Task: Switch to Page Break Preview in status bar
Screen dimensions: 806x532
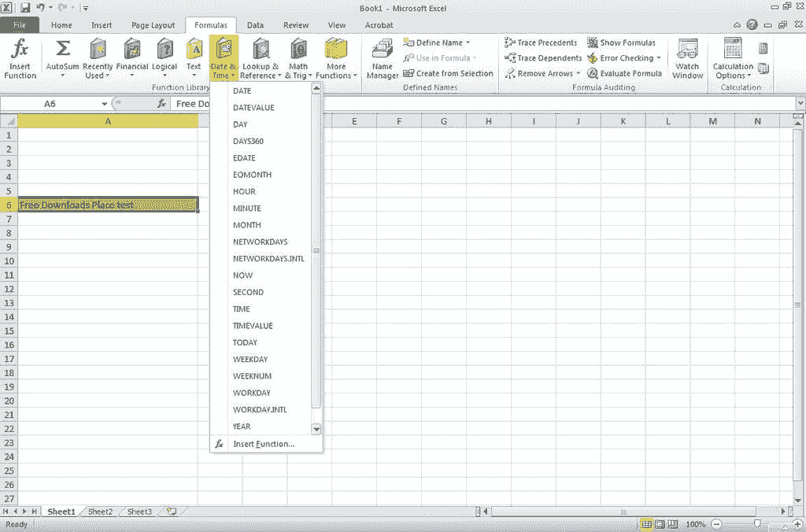Action: [x=672, y=524]
